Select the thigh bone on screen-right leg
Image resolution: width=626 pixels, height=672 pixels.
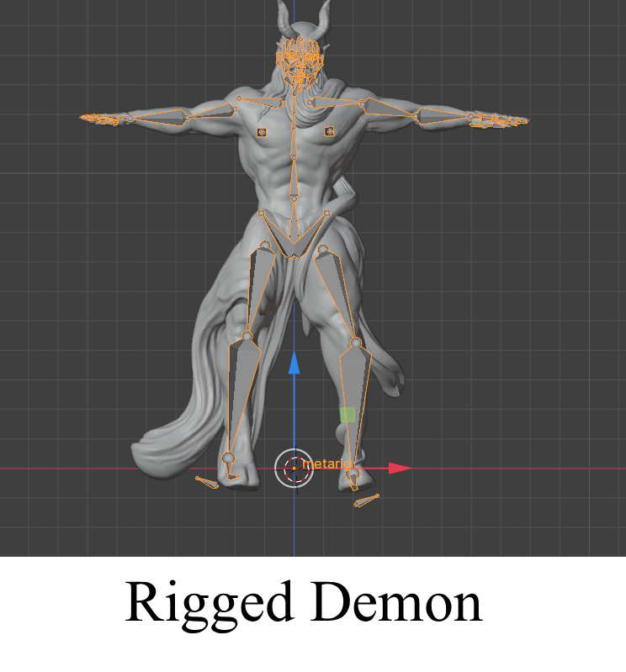tap(337, 290)
